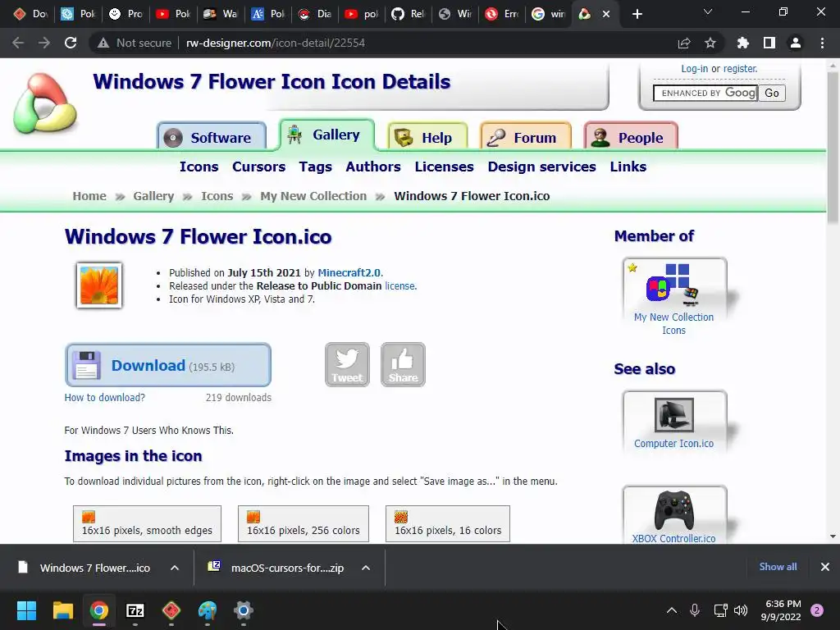This screenshot has height=630, width=840.
Task: Click My New Collection breadcrumb
Action: [x=313, y=196]
